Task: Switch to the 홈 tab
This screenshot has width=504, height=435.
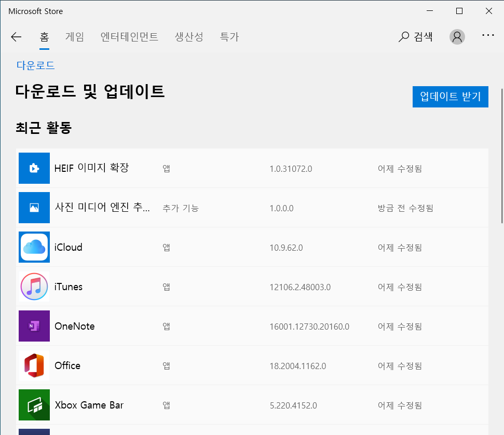Action: [x=44, y=37]
